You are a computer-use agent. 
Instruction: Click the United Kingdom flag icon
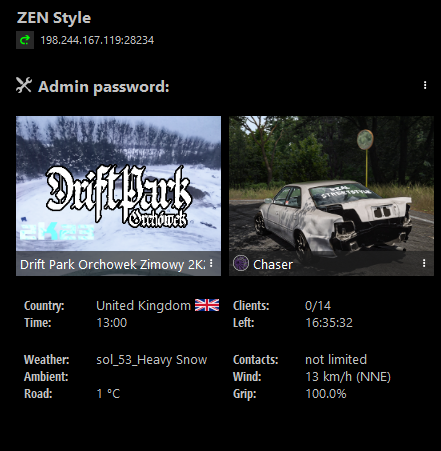coord(207,305)
